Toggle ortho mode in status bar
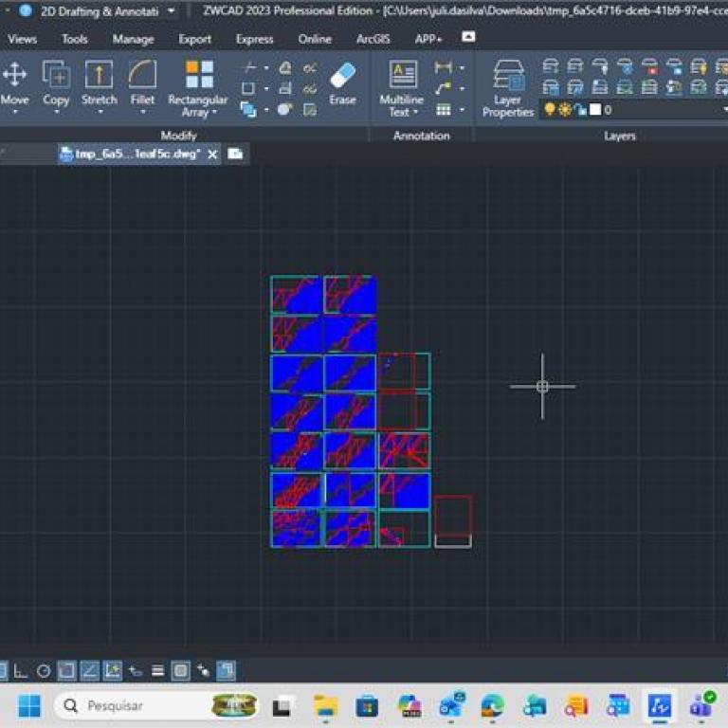 [20, 671]
